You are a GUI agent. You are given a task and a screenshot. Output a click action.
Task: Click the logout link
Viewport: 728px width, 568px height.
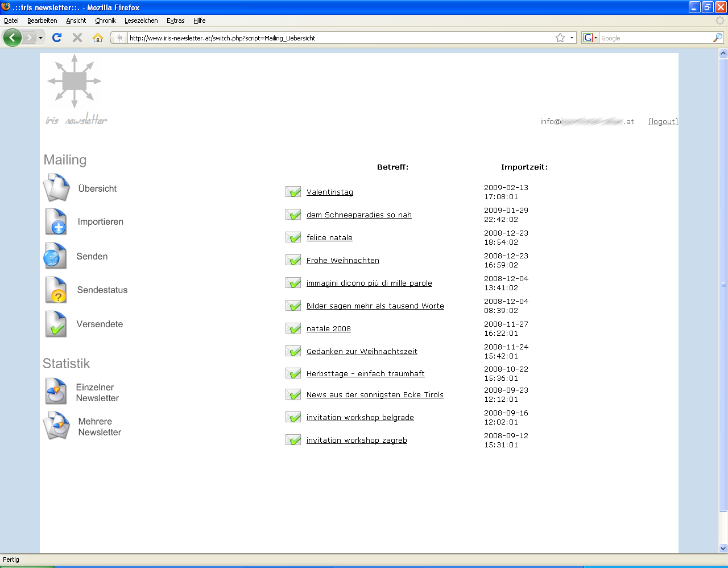tap(663, 121)
